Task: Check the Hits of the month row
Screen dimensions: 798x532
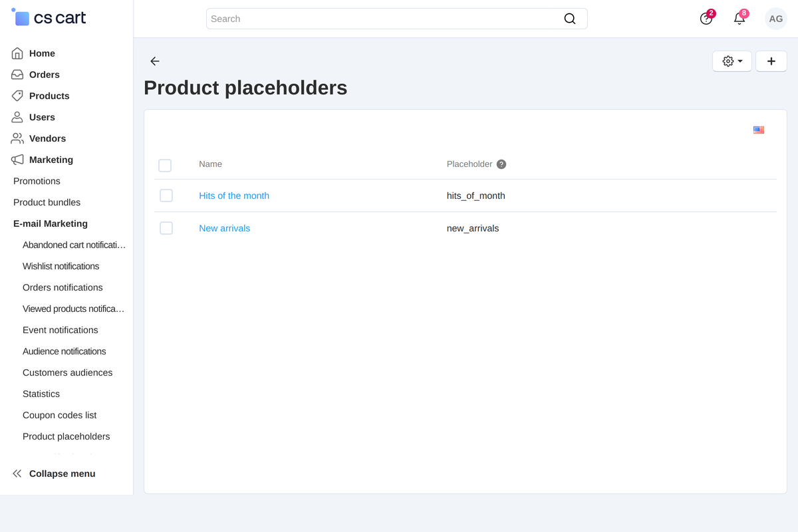Action: (166, 196)
